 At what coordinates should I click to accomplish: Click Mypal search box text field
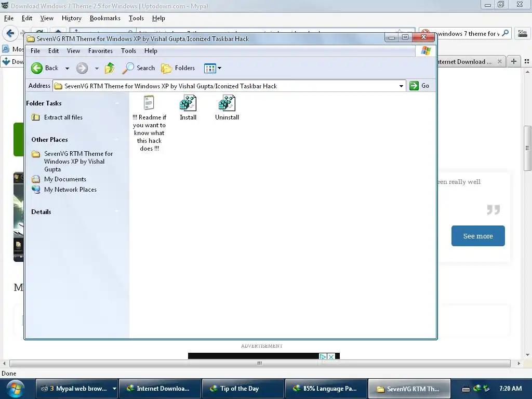pos(468,34)
